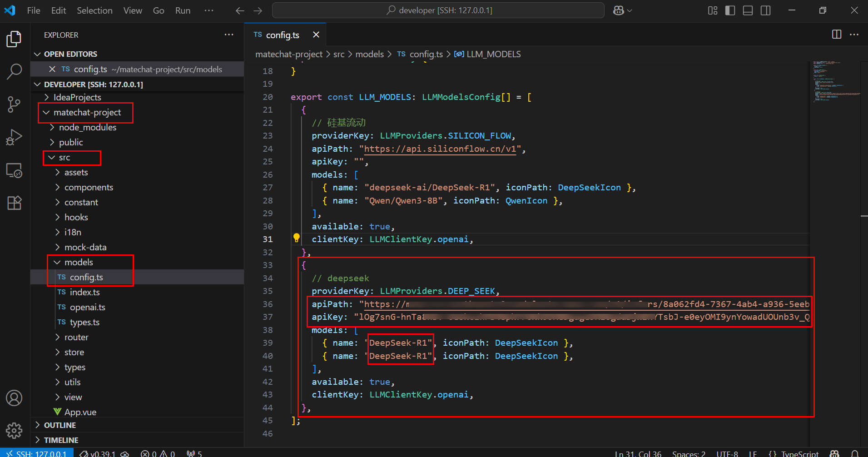Open the Run menu

pyautogui.click(x=183, y=10)
